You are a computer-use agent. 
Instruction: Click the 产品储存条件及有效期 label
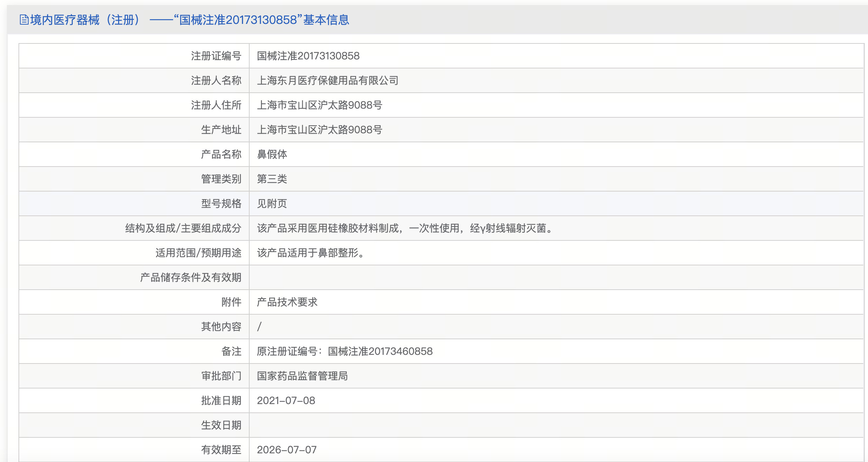[191, 277]
